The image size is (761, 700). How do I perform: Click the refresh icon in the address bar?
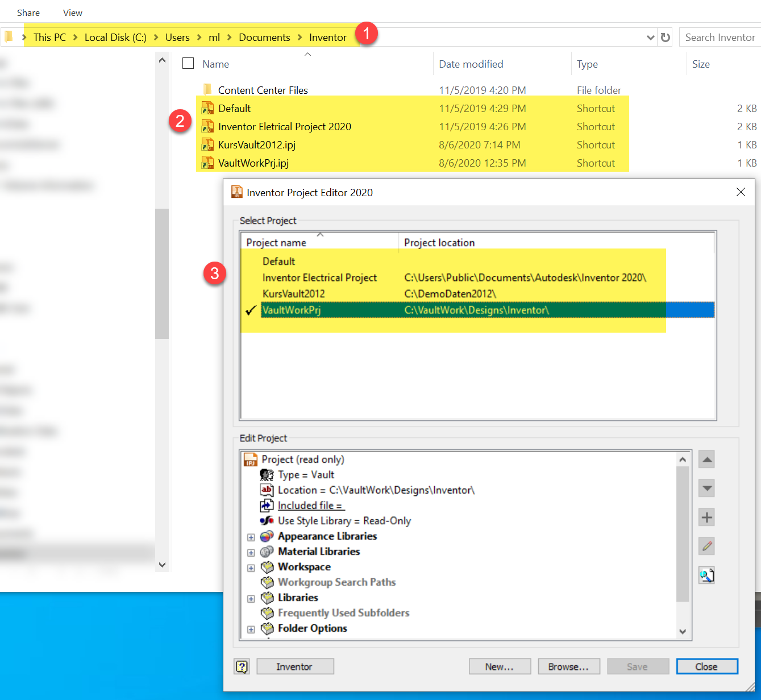(x=664, y=37)
